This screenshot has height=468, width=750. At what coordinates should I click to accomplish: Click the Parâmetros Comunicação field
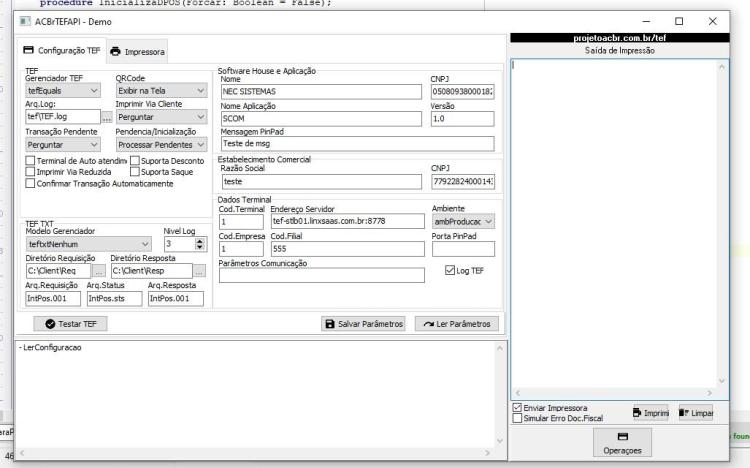(x=322, y=275)
